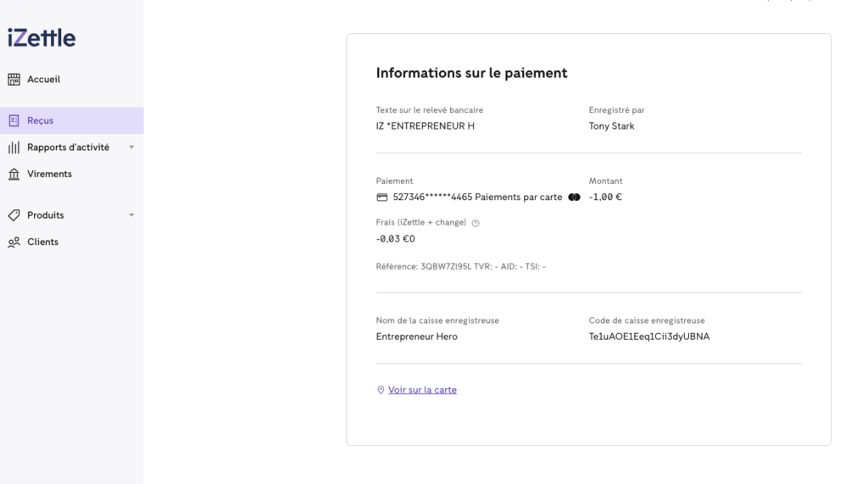Click the register code Te1uAOE1Eeq1Cii3dyUBNA

pos(648,337)
